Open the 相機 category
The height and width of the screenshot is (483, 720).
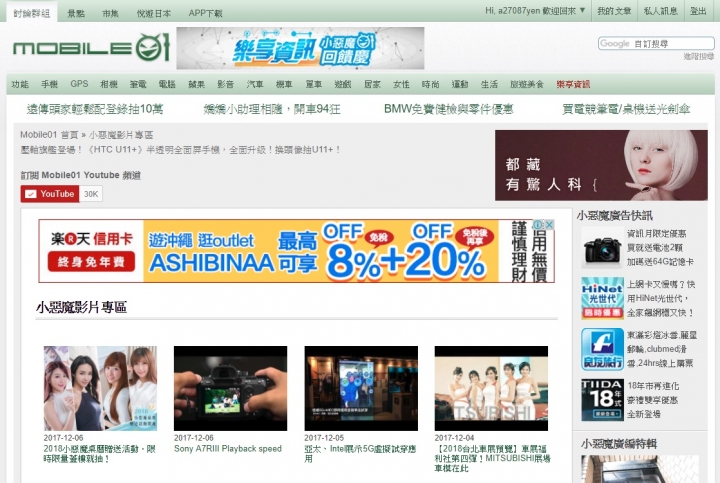click(x=109, y=84)
